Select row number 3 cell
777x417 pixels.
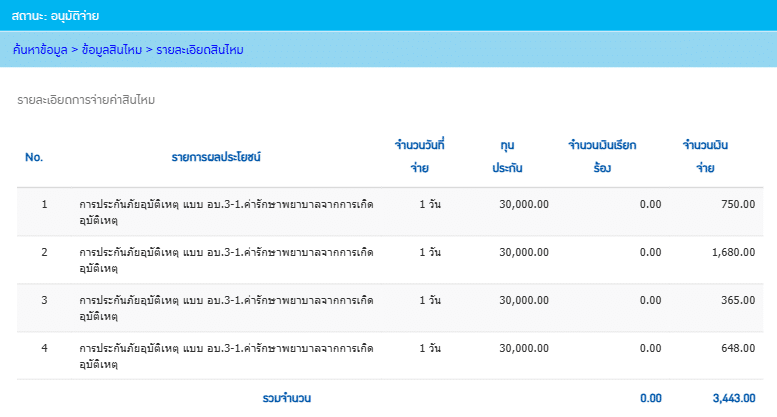45,300
